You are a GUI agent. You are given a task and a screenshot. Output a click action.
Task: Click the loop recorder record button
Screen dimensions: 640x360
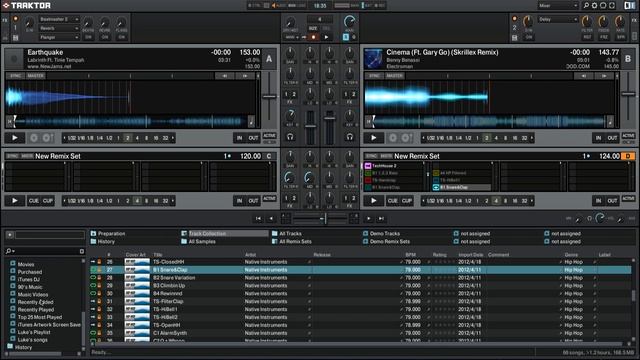point(313,37)
